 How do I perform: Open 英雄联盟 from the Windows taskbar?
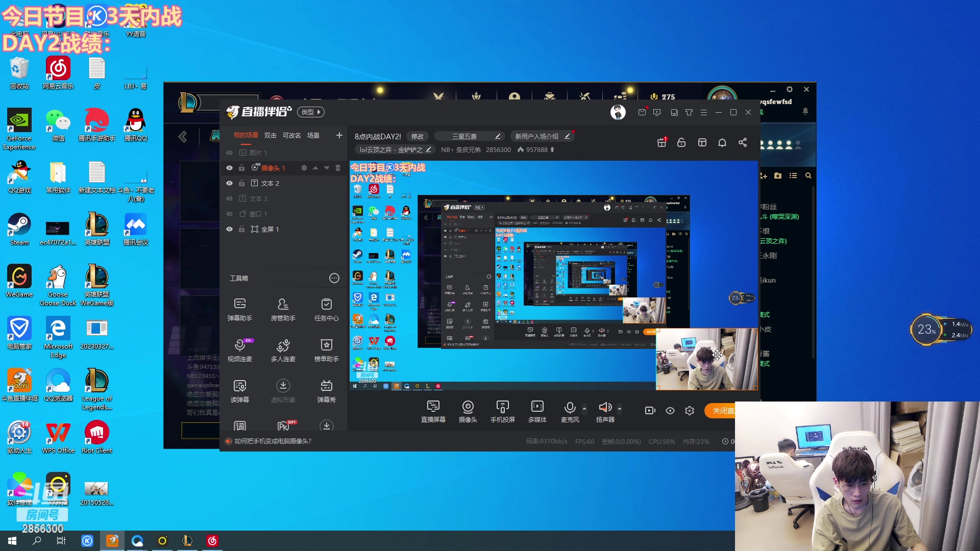click(x=187, y=541)
